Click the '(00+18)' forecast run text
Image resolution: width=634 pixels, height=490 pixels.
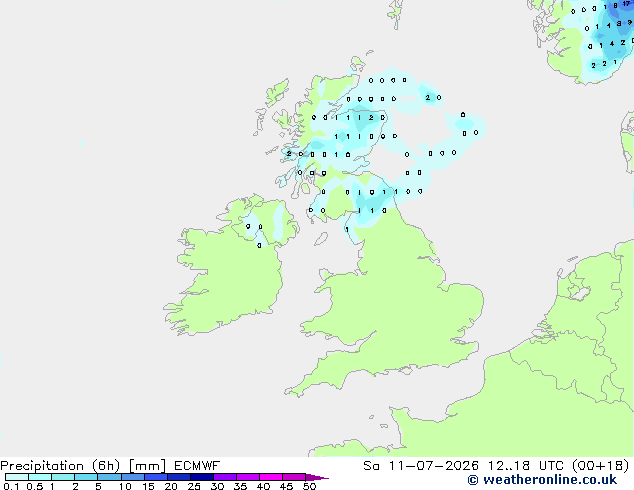click(x=601, y=466)
